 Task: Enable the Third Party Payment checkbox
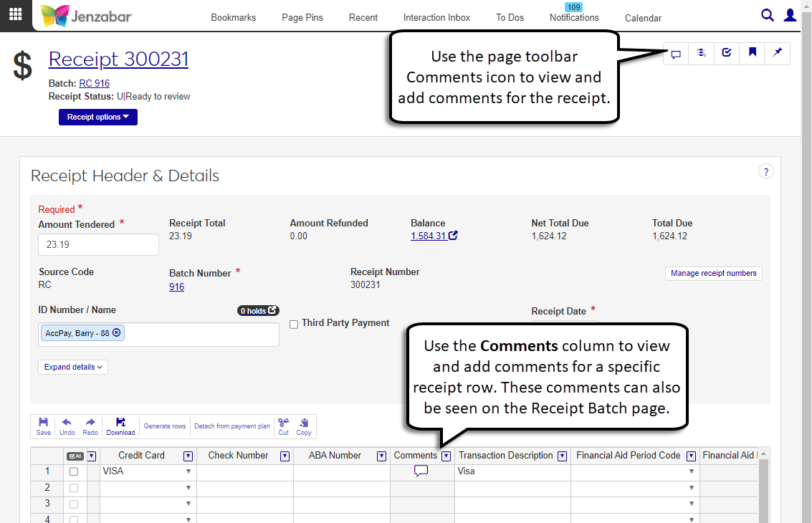pos(294,324)
